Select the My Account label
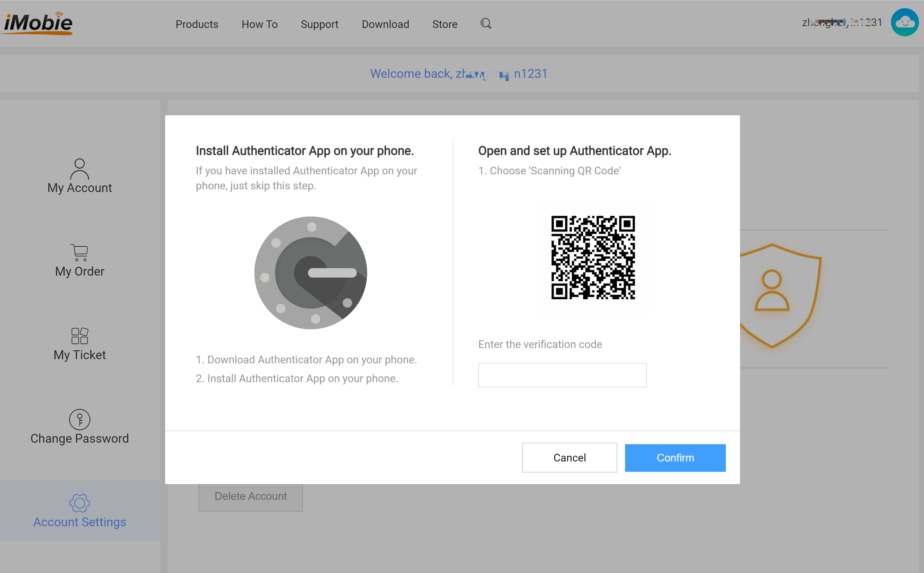The image size is (924, 573). (80, 188)
